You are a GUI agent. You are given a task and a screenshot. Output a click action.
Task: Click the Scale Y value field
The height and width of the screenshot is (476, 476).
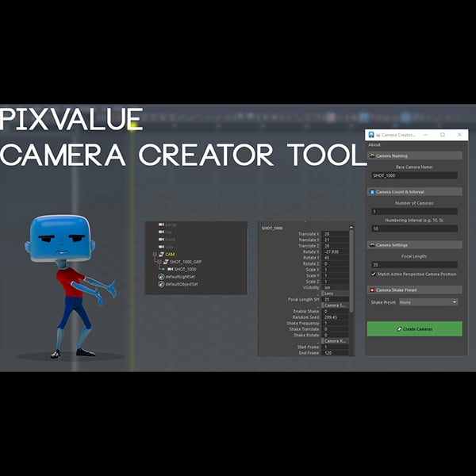pos(335,275)
